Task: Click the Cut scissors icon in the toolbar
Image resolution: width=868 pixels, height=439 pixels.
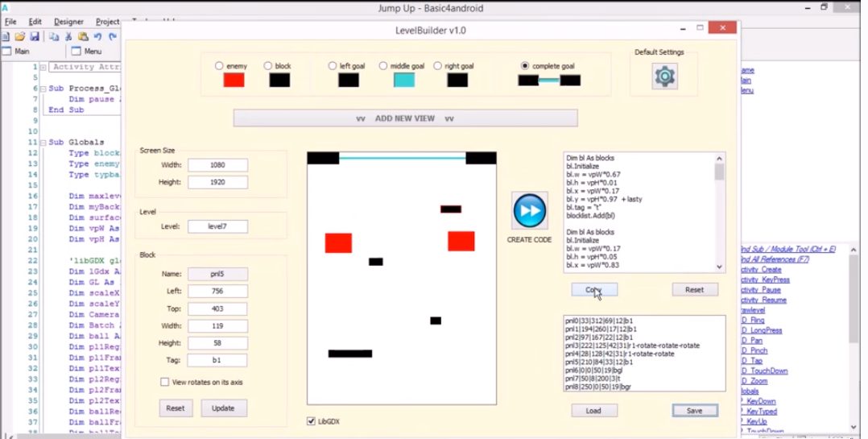Action: pyautogui.click(x=68, y=37)
